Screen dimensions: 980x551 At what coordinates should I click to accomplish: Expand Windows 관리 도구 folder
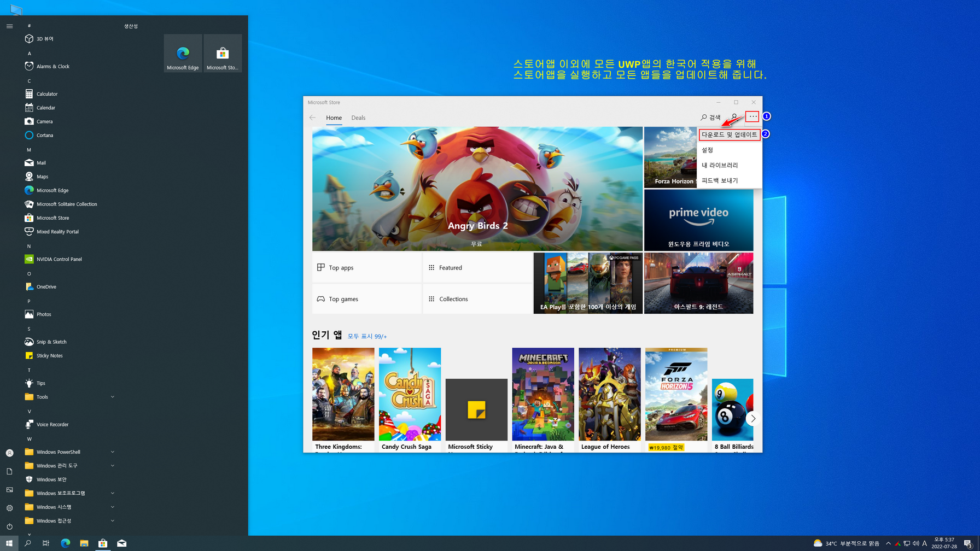(x=68, y=466)
